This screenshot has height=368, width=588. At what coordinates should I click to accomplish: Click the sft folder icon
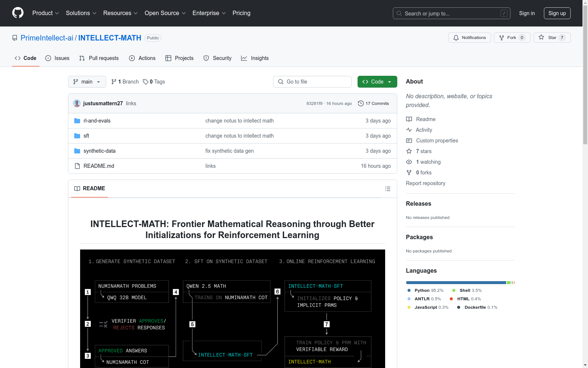pyautogui.click(x=77, y=136)
